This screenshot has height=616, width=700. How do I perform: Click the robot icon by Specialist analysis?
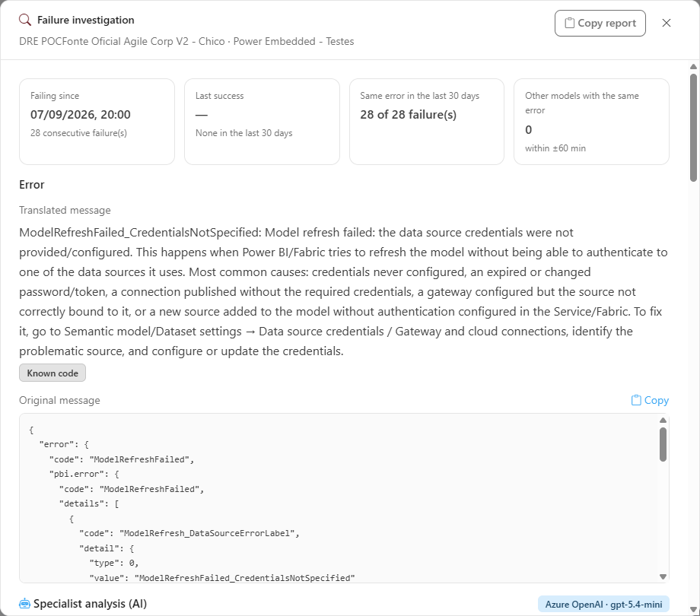tap(24, 604)
